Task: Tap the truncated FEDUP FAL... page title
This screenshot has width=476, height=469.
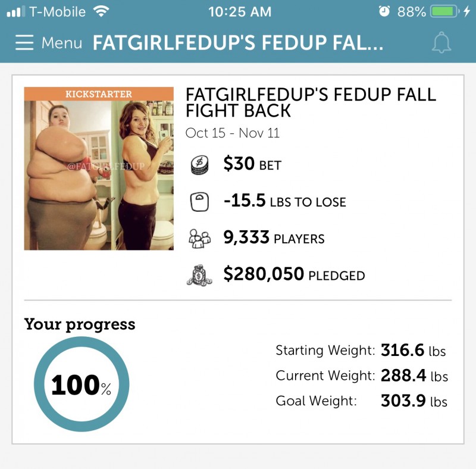Action: [238, 43]
